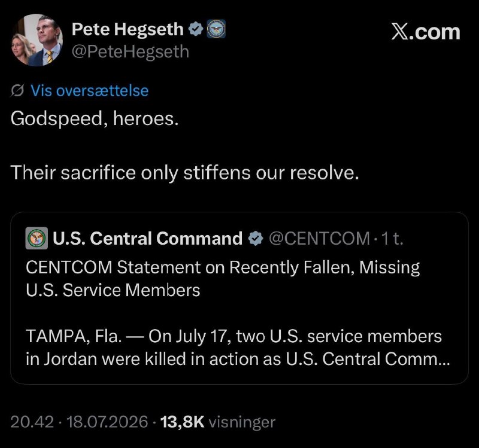The width and height of the screenshot is (479, 448).
Task: Click the blue verified badge beside Pete Hegseth
Action: [195, 29]
